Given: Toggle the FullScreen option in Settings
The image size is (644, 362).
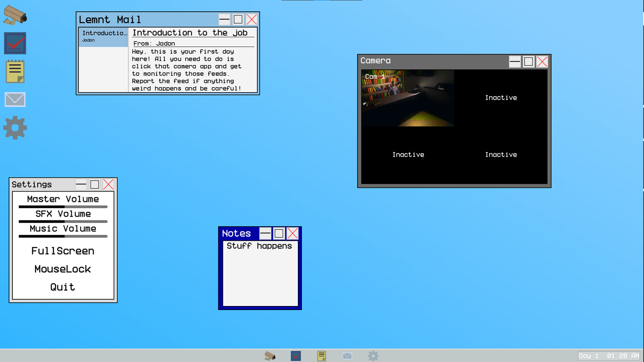Looking at the screenshot, I should pyautogui.click(x=63, y=251).
